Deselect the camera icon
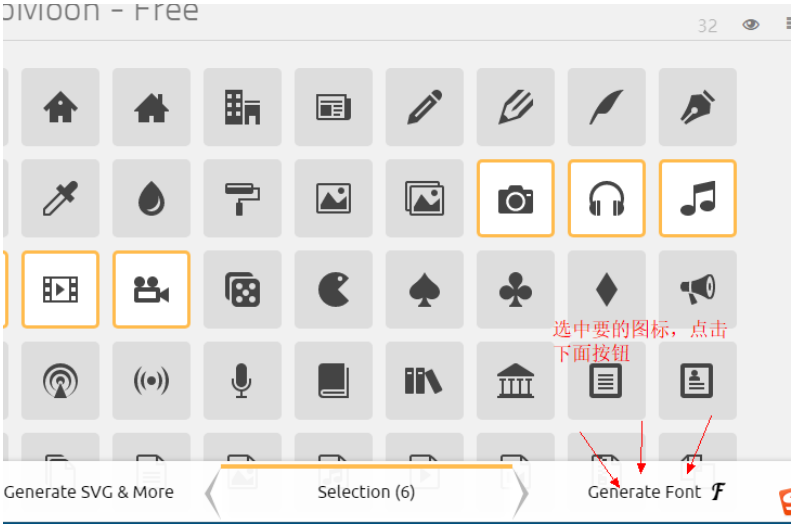Screen dimensions: 793x526 click(515, 198)
